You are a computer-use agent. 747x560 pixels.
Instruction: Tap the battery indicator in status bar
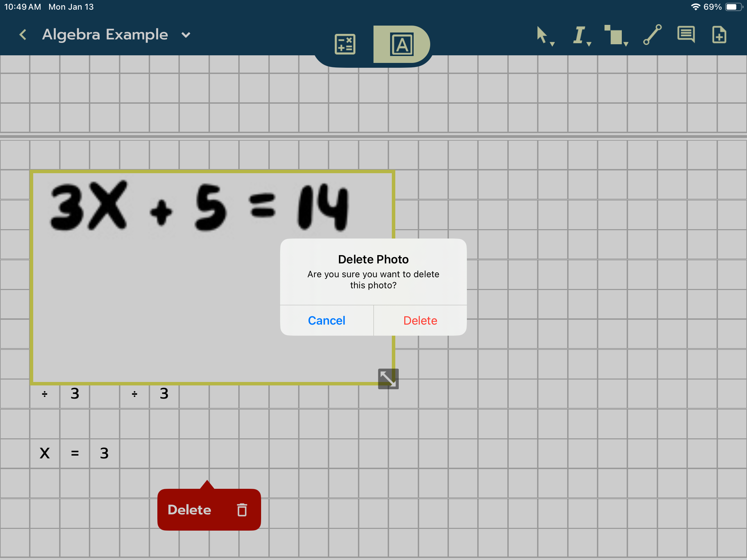click(x=733, y=7)
